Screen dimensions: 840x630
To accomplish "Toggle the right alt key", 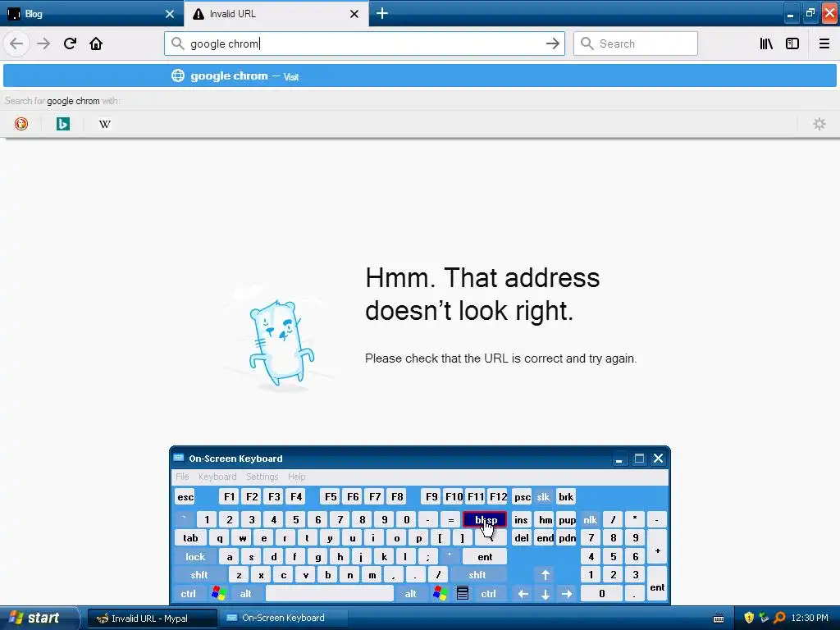I will tap(411, 594).
